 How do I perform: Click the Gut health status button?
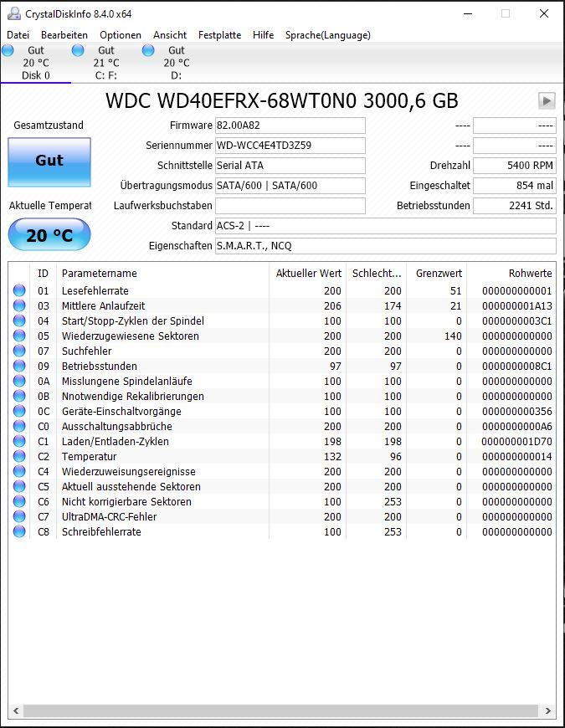coord(49,162)
